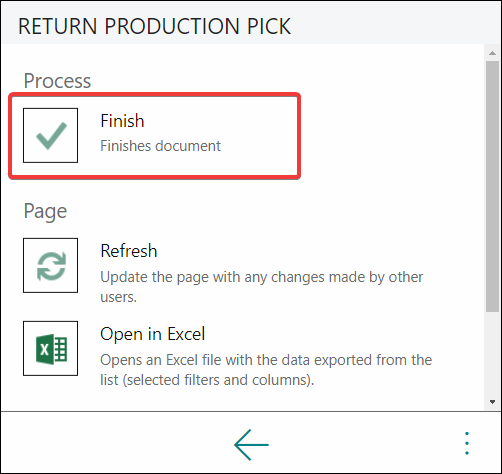Click the Finish checkmark icon

(50, 135)
